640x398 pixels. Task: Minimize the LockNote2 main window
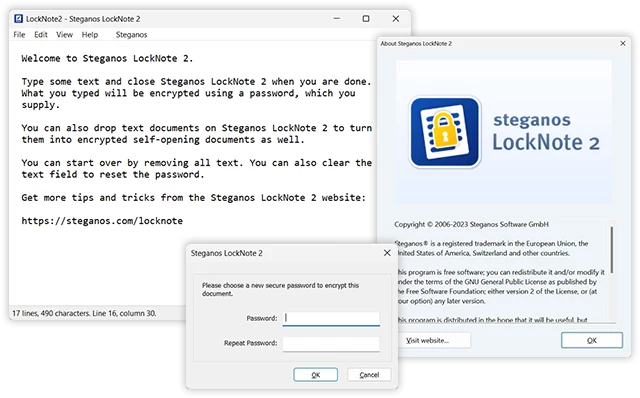tap(337, 18)
